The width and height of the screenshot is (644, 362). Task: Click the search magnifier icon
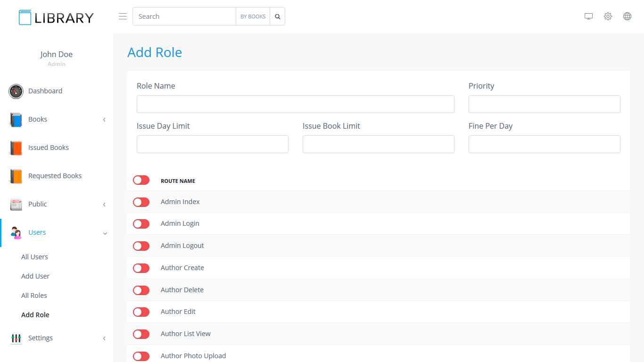[278, 16]
